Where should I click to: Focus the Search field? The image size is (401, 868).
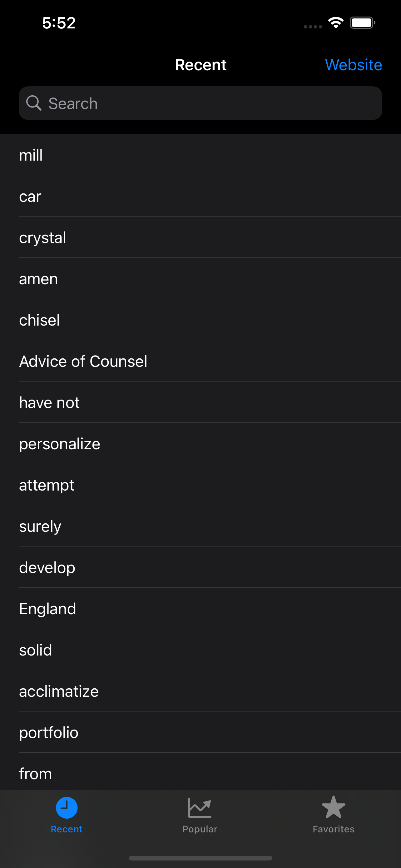click(200, 103)
